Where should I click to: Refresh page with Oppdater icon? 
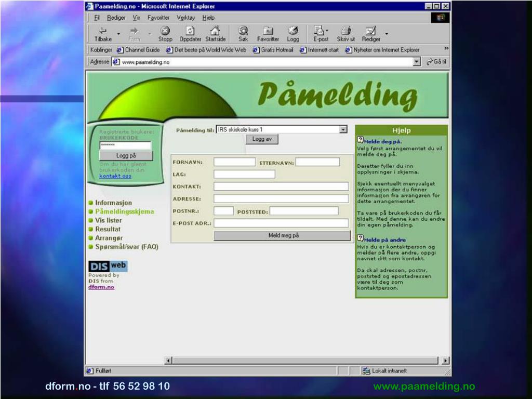(190, 31)
